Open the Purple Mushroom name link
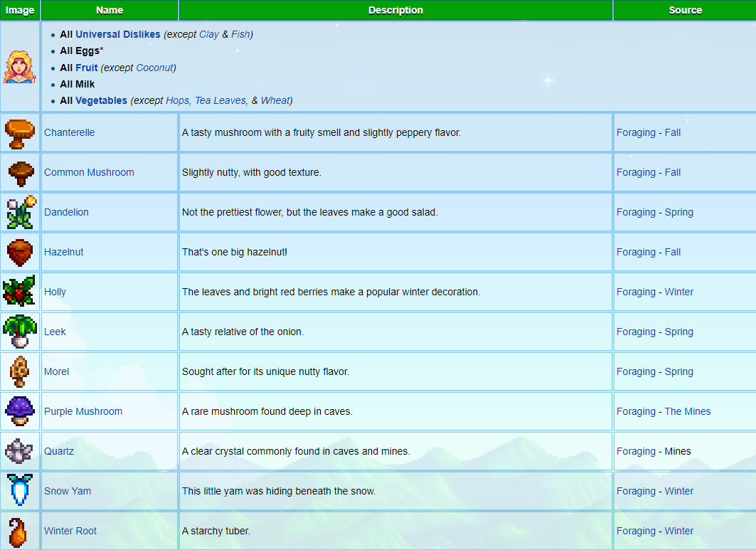 tap(83, 411)
